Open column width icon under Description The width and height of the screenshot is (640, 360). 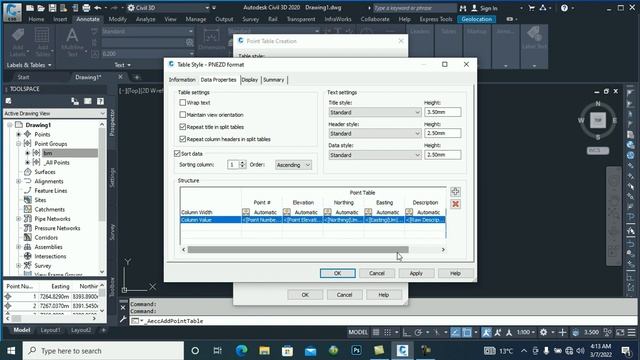click(x=409, y=212)
